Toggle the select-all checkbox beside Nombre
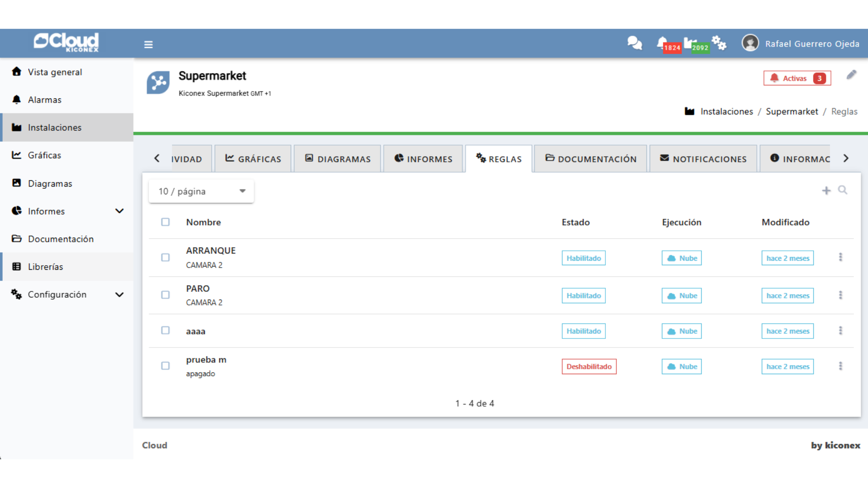The image size is (868, 488). (165, 222)
